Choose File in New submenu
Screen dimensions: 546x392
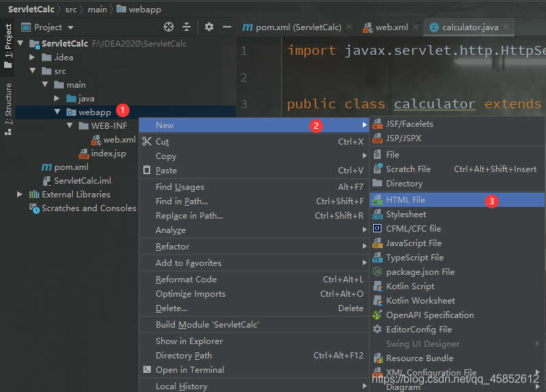457,154
